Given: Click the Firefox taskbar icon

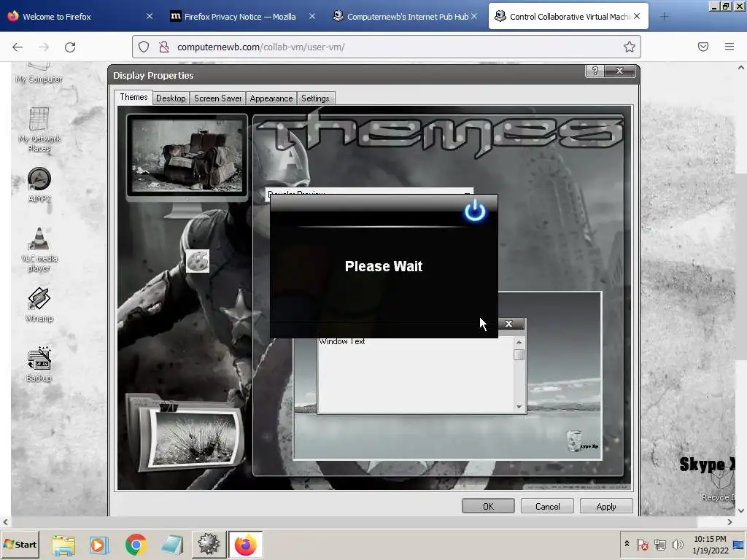Looking at the screenshot, I should (x=245, y=545).
